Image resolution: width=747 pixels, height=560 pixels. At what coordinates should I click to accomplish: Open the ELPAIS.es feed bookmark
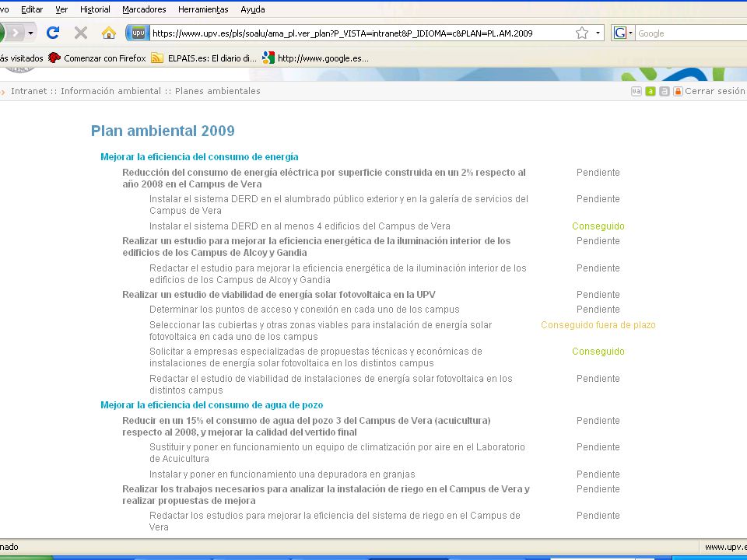(204, 58)
